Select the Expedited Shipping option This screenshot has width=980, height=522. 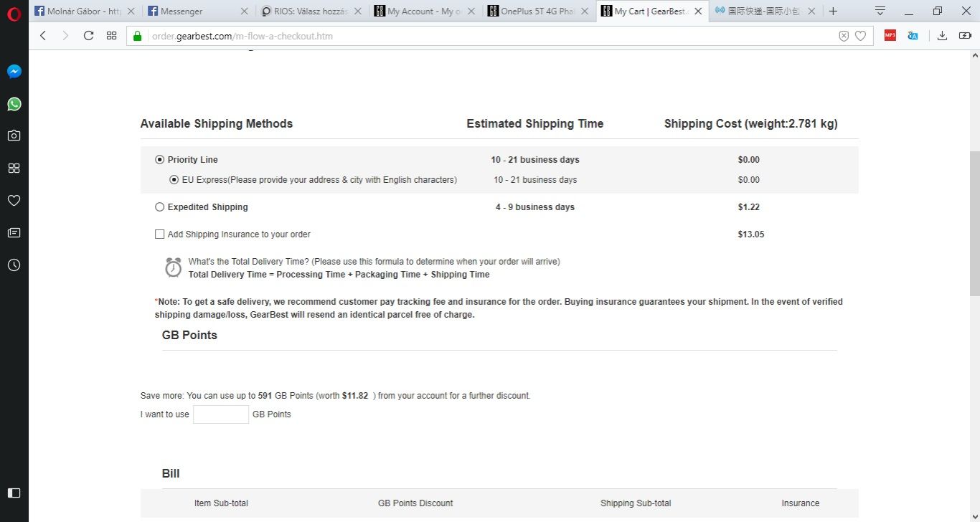[x=160, y=207]
